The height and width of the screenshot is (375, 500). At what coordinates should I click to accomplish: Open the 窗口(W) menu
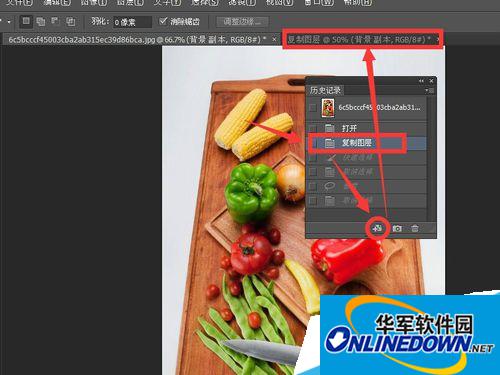pyautogui.click(x=318, y=3)
